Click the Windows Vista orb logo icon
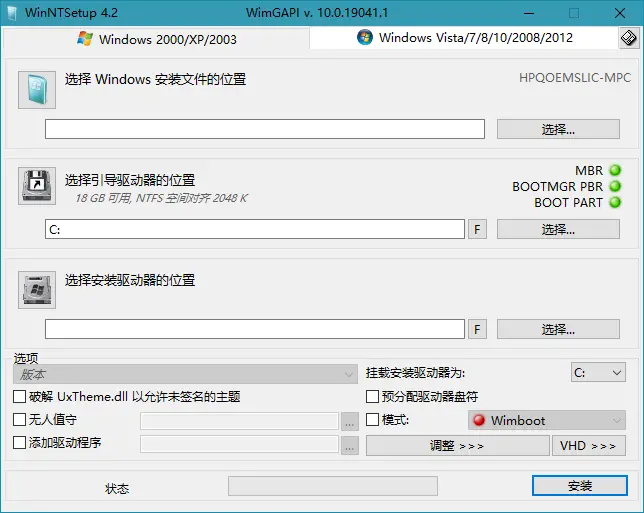Screen dimensions: 644x513 coord(365,37)
